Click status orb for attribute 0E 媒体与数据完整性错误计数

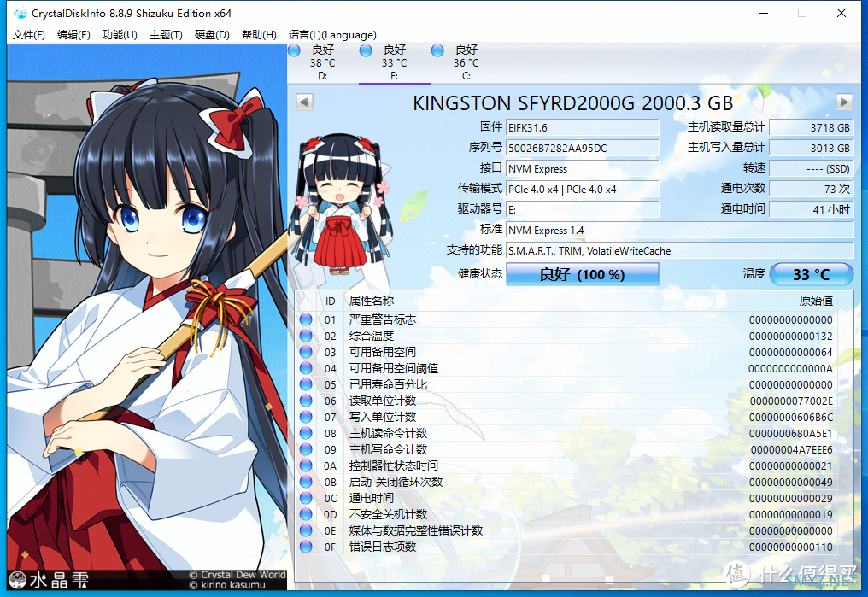306,530
